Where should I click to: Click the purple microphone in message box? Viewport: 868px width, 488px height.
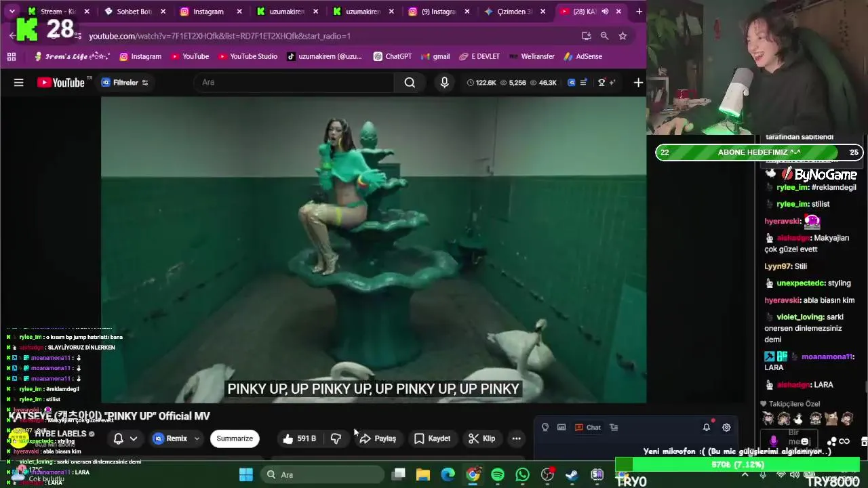point(774,442)
